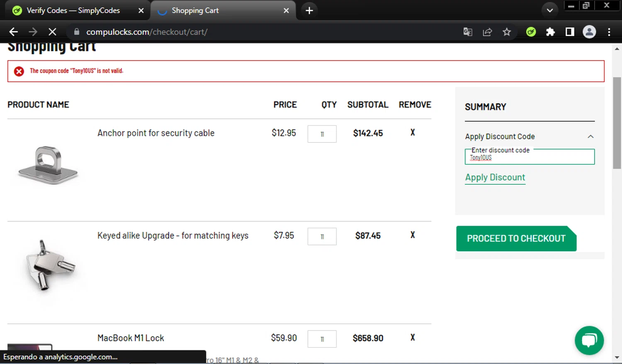Click the coupon not valid error message
Viewport: 622px width, 364px height.
77,71
